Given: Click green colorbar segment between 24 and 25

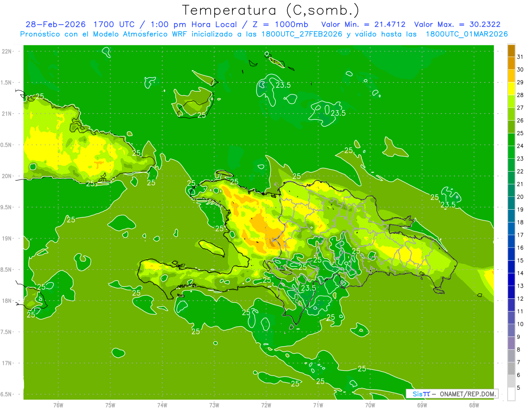Looking at the screenshot, I should pyautogui.click(x=511, y=139).
